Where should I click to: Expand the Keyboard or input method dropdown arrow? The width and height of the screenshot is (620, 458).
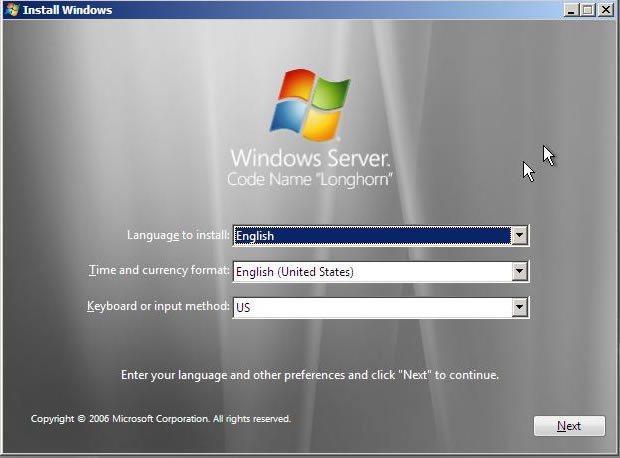point(518,307)
